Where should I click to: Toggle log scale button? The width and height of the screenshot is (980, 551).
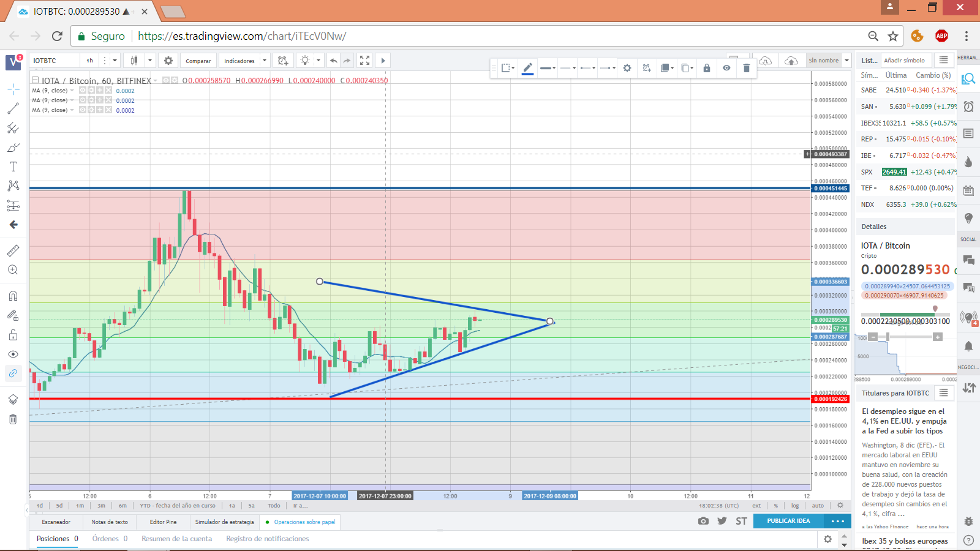795,506
